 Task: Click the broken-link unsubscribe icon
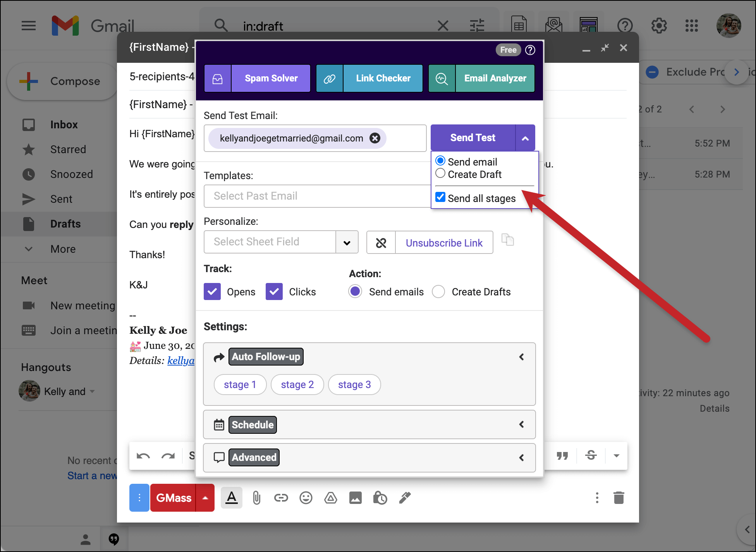click(381, 243)
